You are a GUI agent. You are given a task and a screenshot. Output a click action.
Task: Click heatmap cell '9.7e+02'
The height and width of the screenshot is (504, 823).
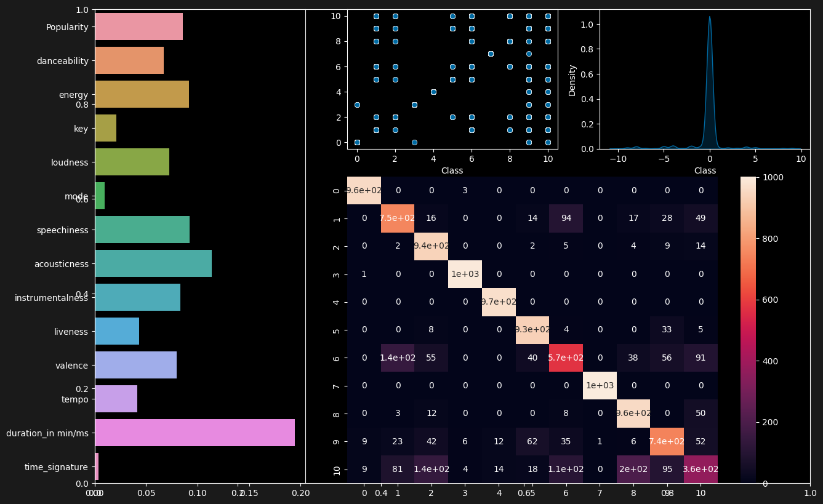pos(499,302)
